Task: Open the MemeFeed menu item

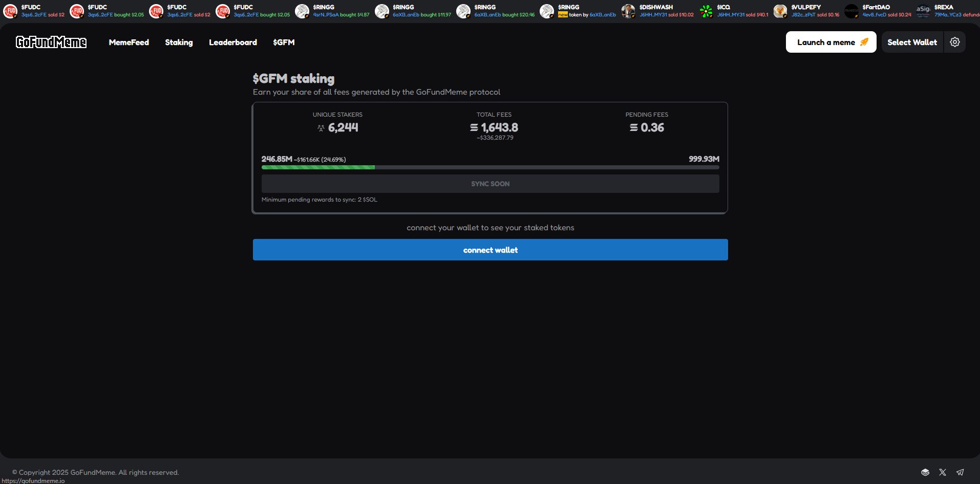Action: [x=129, y=42]
